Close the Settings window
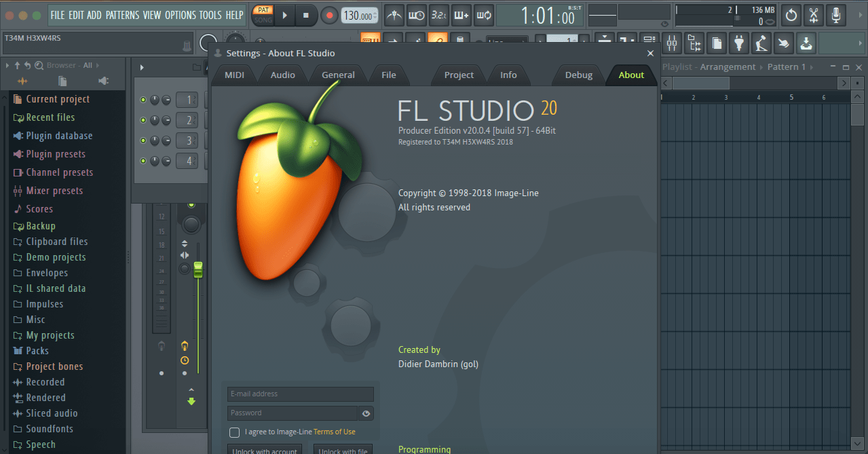Screen dimensions: 868x454 (x=650, y=53)
